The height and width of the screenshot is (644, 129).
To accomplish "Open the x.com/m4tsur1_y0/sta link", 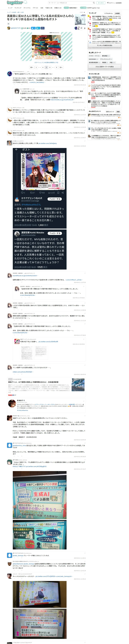I will tap(74, 280).
